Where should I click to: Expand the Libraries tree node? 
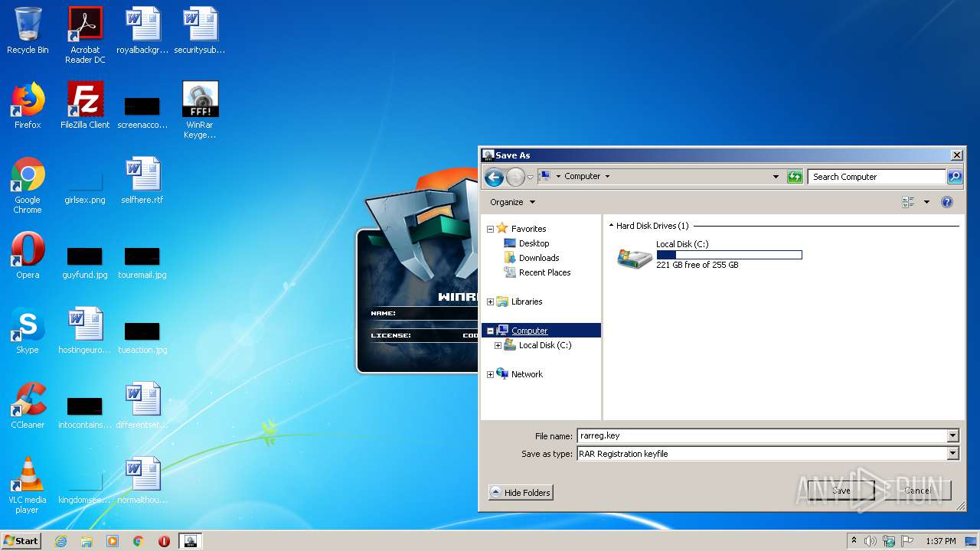click(x=490, y=302)
